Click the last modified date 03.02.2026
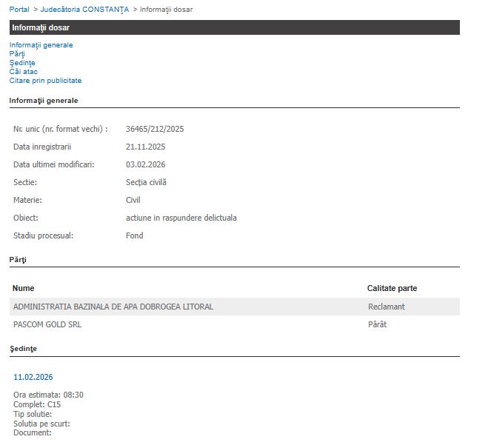The height and width of the screenshot is (448, 488). tap(146, 164)
